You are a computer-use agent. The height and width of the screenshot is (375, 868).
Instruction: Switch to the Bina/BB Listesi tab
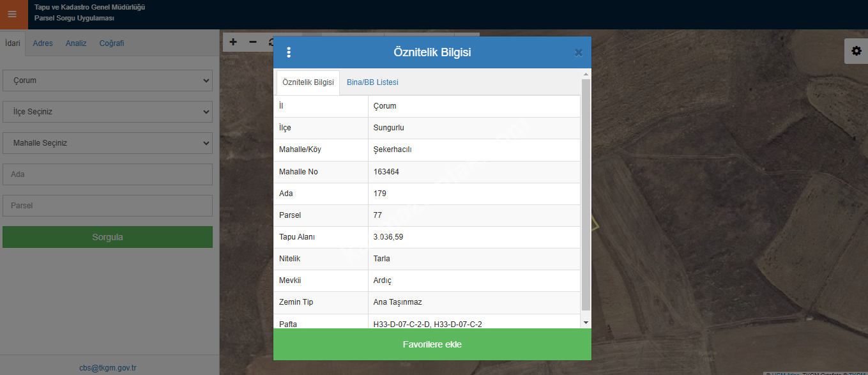372,82
